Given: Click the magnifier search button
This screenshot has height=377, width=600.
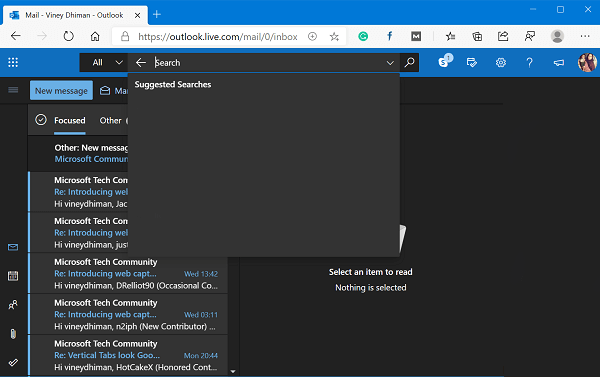Looking at the screenshot, I should pos(409,62).
